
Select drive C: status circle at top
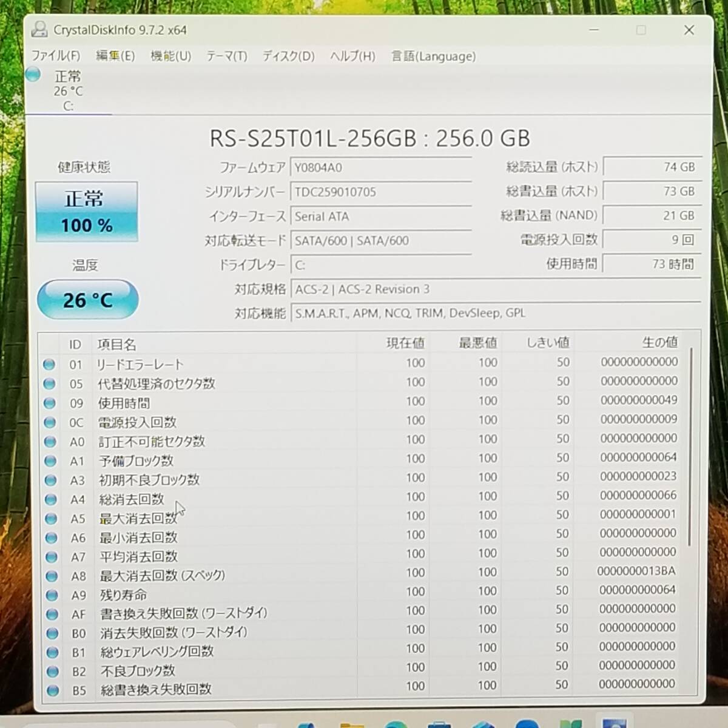(33, 75)
